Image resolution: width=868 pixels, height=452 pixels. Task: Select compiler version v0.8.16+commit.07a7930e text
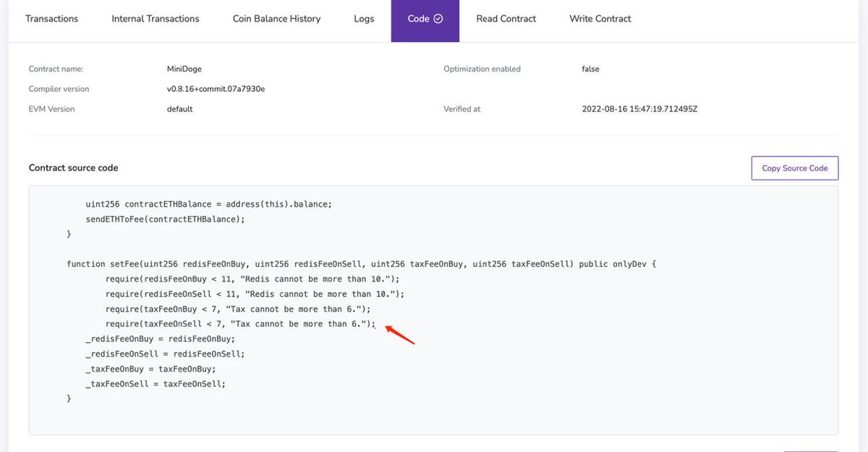pyautogui.click(x=216, y=89)
